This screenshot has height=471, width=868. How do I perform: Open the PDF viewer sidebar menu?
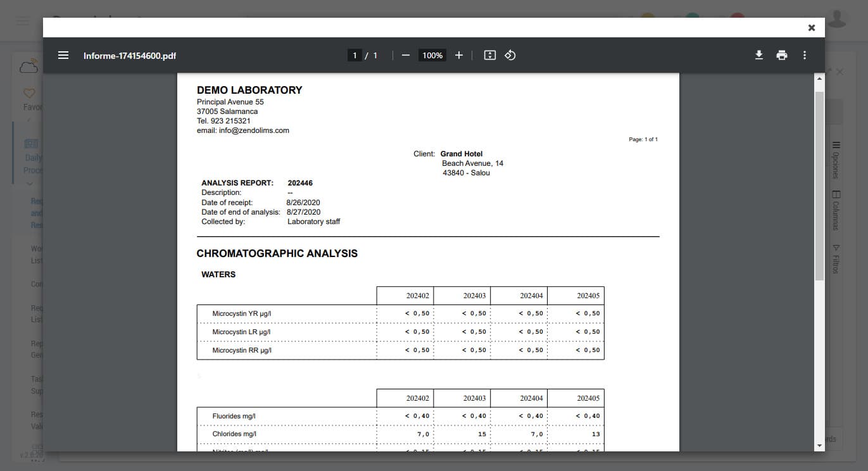tap(63, 55)
